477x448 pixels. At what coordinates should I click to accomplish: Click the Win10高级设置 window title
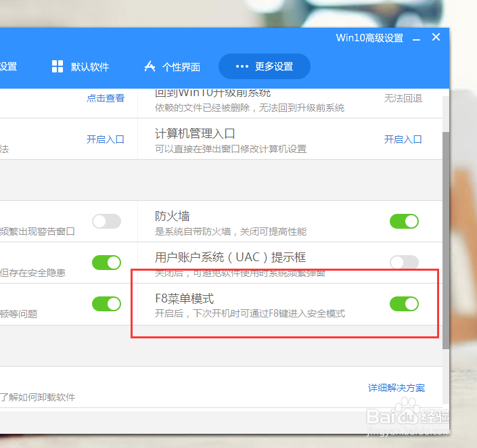[x=369, y=38]
